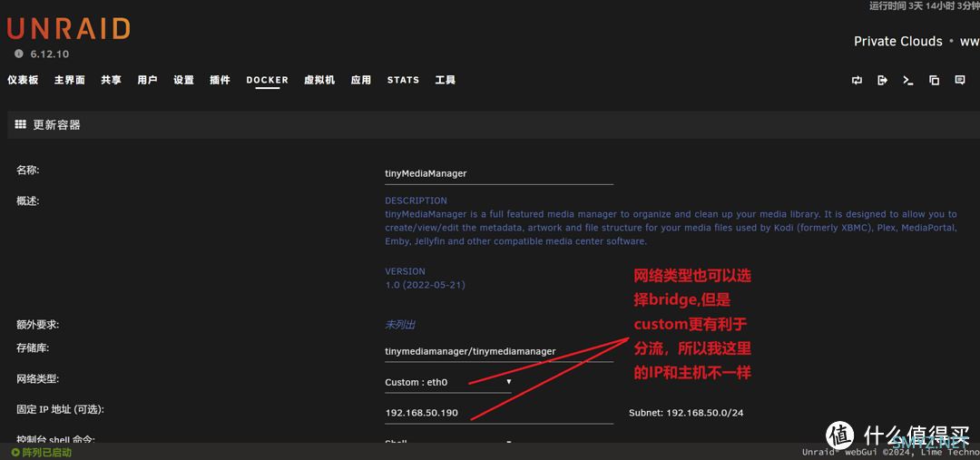Click the 1.0 (2022-05-21) version text

click(x=425, y=284)
